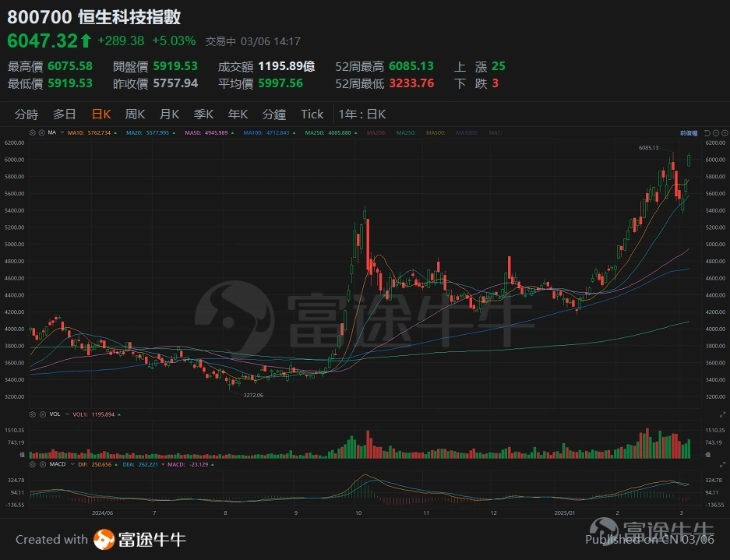The height and width of the screenshot is (560, 730).
Task: Select the 季K quarterly candlestick tab
Action: [x=203, y=114]
